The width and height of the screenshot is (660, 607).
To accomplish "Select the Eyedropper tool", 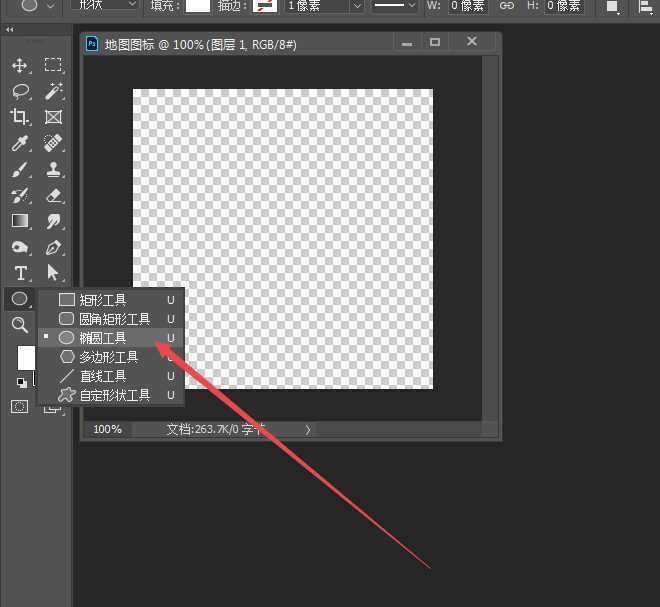I will [20, 143].
